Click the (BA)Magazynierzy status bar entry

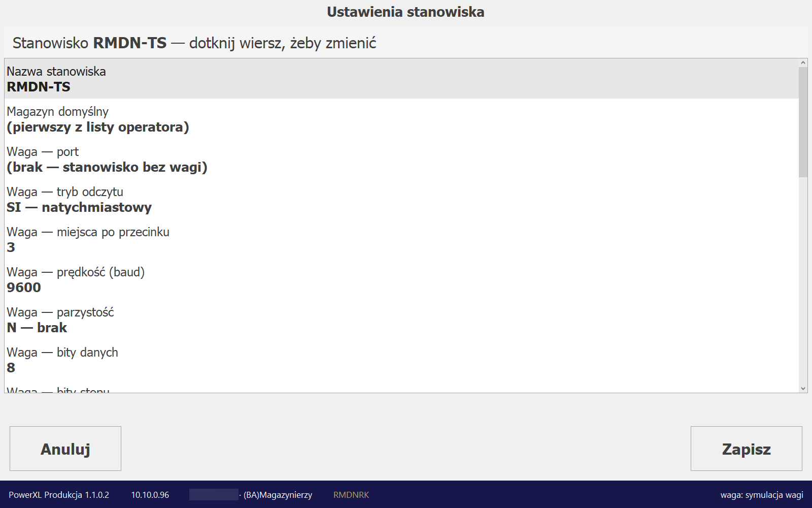point(278,495)
